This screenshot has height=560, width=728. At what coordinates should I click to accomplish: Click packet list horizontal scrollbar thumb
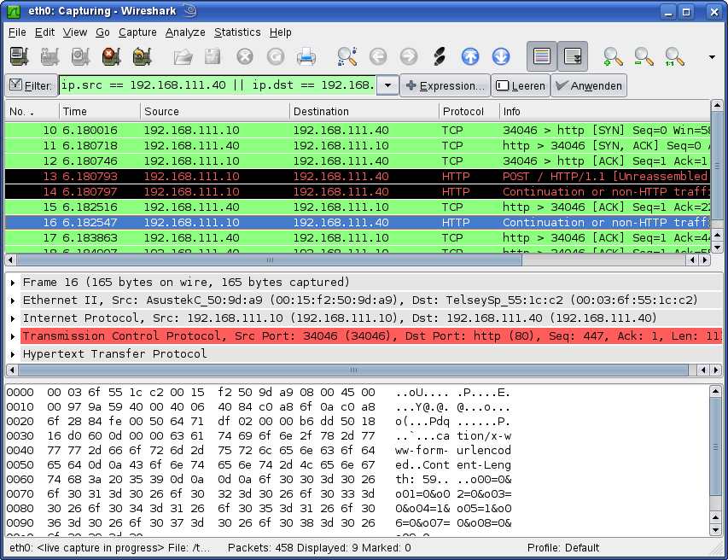tap(270, 260)
